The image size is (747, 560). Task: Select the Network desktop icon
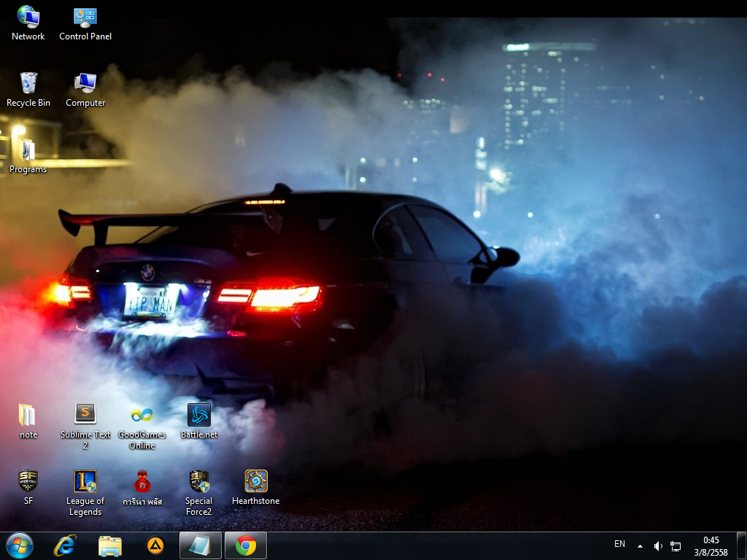(28, 23)
